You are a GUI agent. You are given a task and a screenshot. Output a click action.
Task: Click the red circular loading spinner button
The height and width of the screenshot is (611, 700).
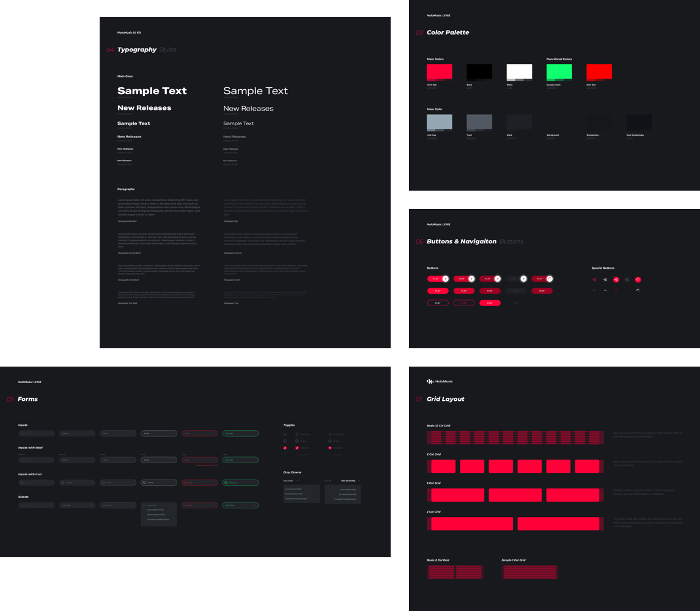(x=638, y=280)
